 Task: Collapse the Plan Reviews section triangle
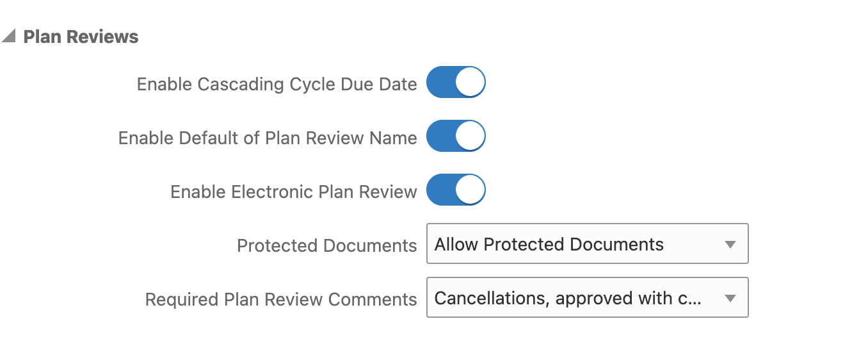(x=9, y=37)
